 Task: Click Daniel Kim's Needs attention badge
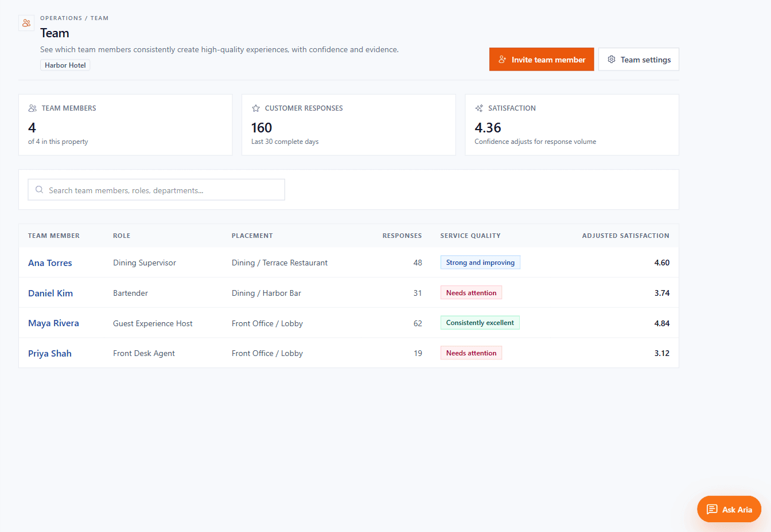[x=471, y=293]
